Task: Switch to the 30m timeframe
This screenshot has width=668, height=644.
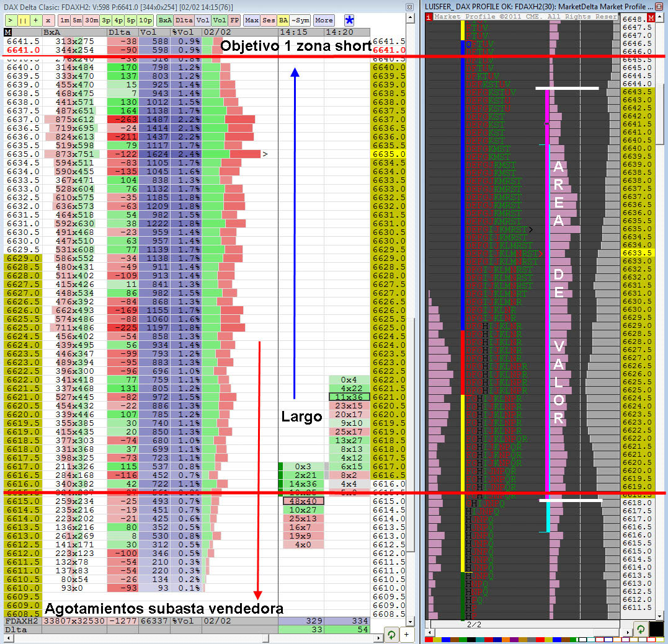Action: [91, 20]
